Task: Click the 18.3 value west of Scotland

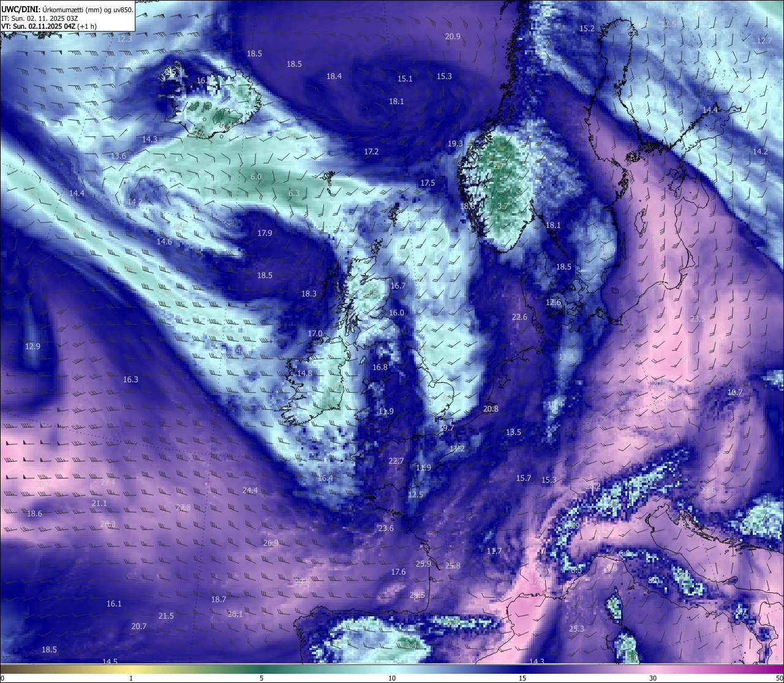Action: click(309, 294)
